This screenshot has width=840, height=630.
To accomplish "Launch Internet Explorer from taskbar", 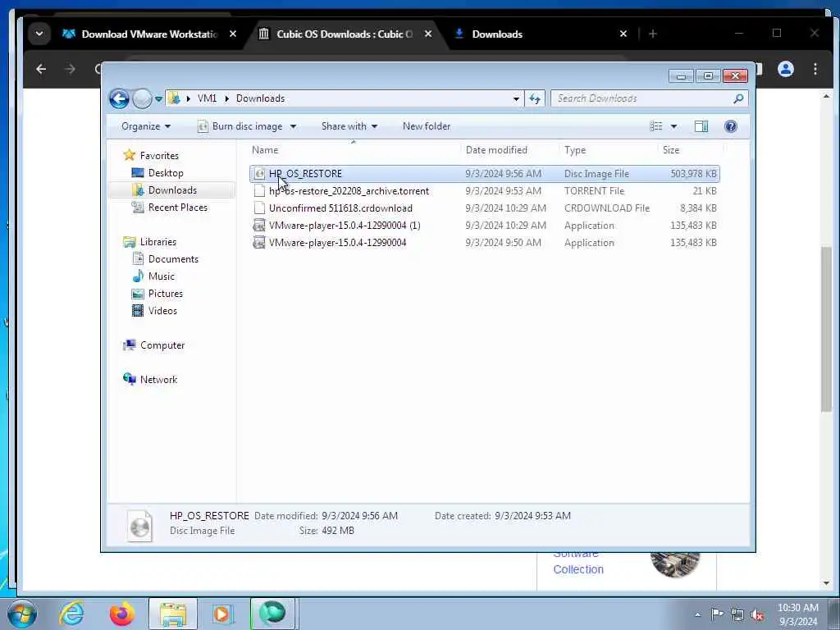I will click(71, 614).
